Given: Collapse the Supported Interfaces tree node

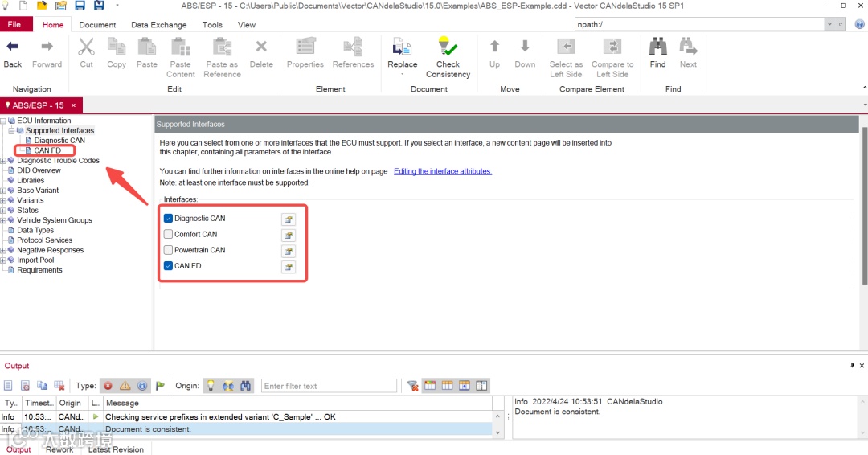Looking at the screenshot, I should click(11, 131).
